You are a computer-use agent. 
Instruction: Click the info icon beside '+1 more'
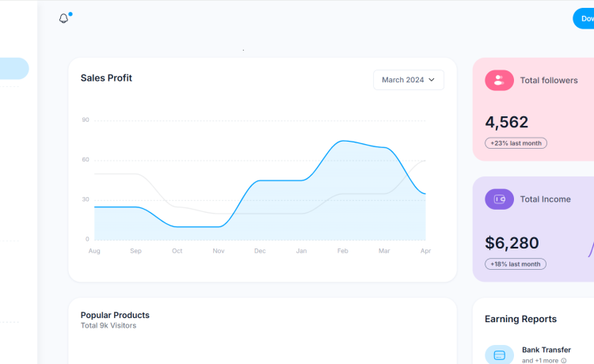pyautogui.click(x=564, y=361)
